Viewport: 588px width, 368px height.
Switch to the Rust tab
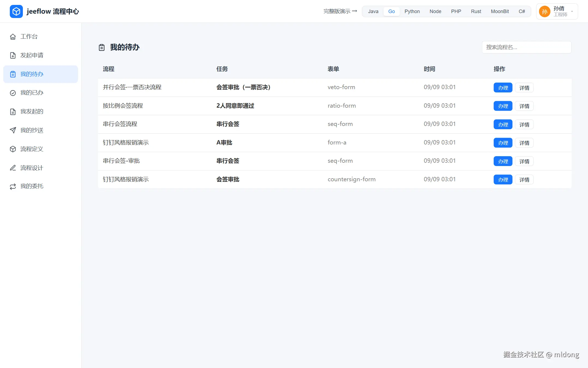[476, 11]
